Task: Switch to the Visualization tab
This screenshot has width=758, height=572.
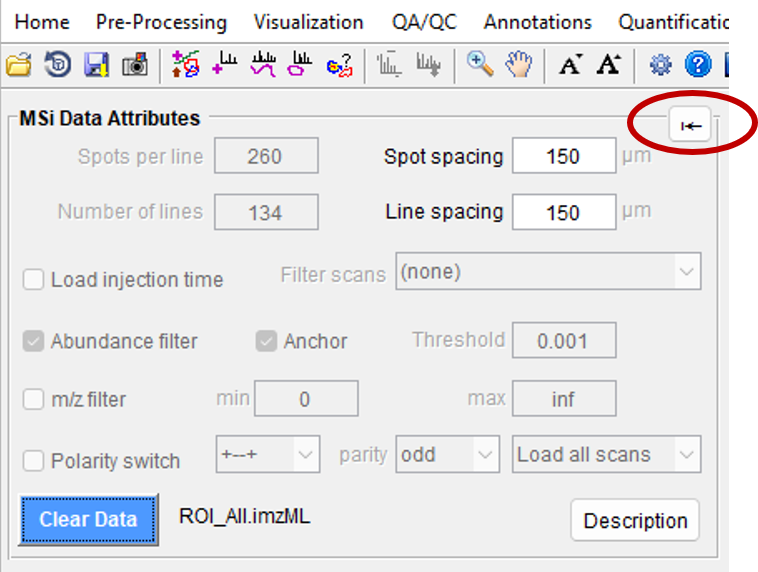Action: point(308,22)
